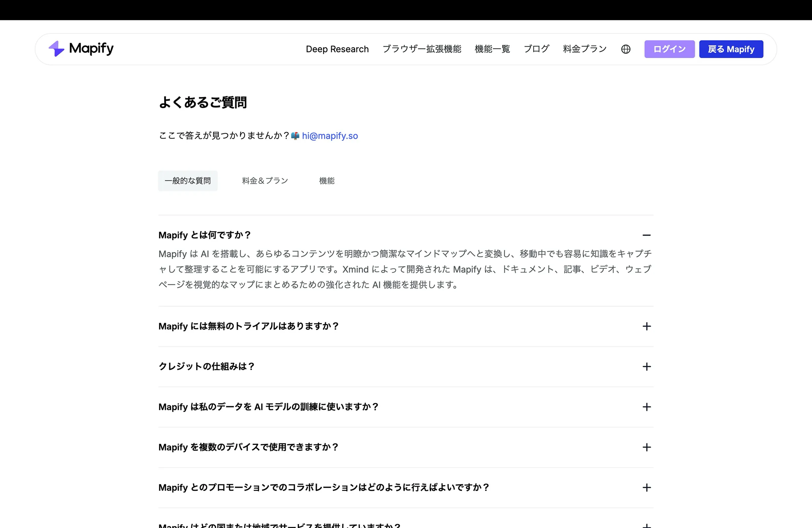This screenshot has height=528, width=812.
Task: Click the text 'ここで答えが見つかりませんか？'
Action: click(224, 136)
